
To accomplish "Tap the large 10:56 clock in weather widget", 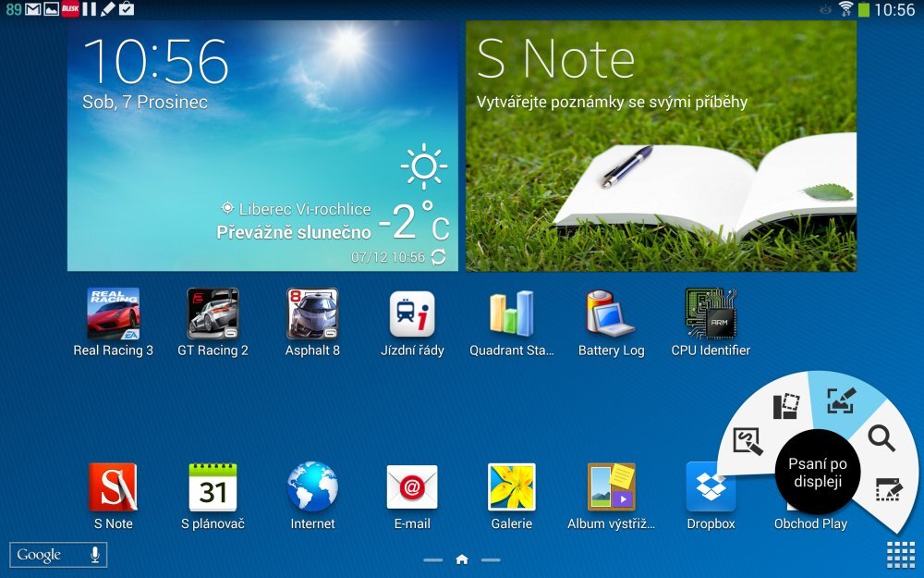I will [155, 61].
